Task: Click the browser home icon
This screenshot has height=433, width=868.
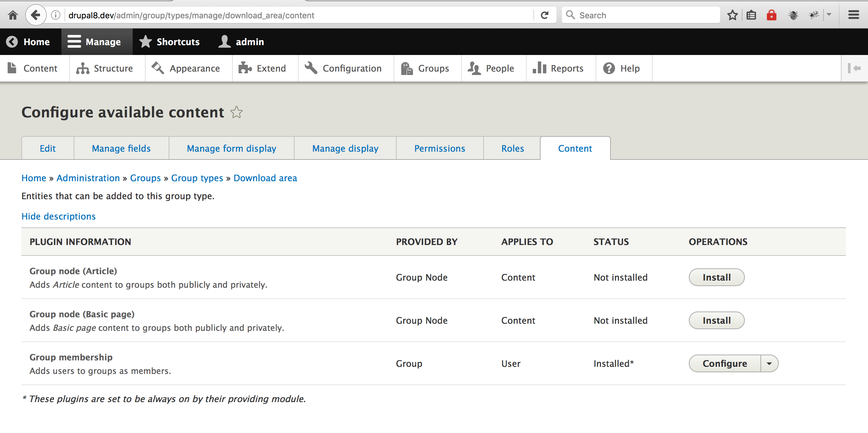Action: tap(13, 15)
